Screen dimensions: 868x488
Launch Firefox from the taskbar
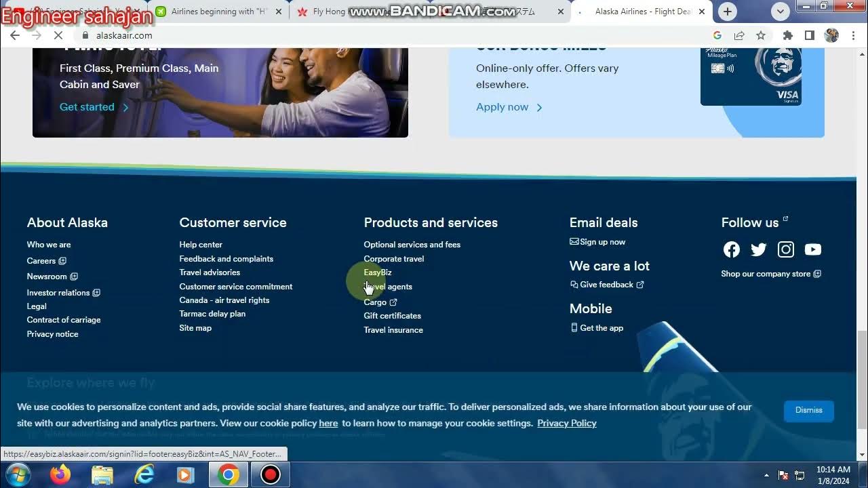(60, 474)
